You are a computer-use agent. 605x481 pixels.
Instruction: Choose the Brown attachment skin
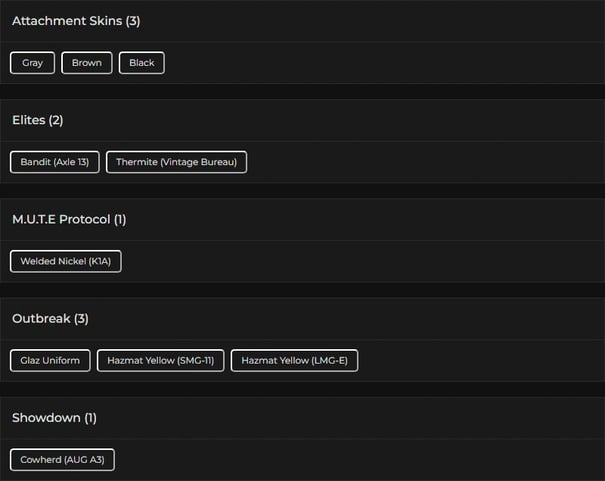[87, 63]
